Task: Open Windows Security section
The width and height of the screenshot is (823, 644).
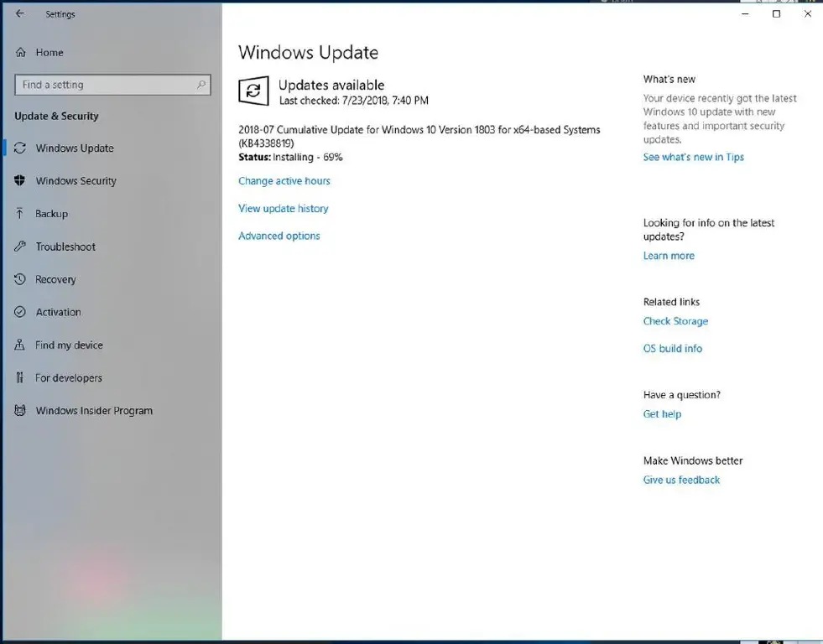Action: pos(76,180)
